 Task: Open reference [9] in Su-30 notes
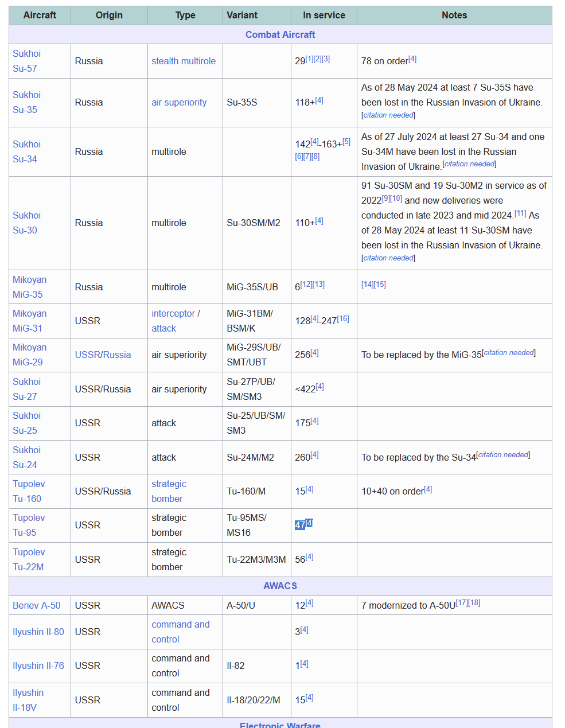pyautogui.click(x=385, y=198)
